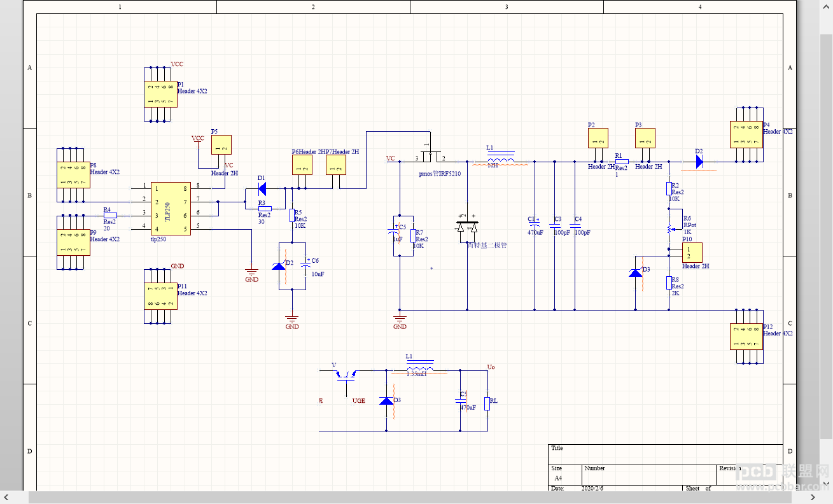833x504 pixels.
Task: Select the TLP250 optocoupler chip
Action: (170, 209)
